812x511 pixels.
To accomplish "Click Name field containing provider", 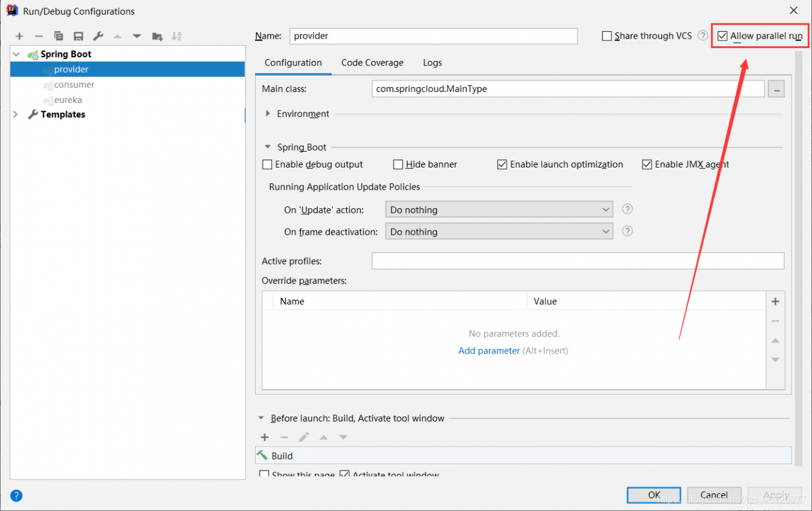I will tap(433, 36).
